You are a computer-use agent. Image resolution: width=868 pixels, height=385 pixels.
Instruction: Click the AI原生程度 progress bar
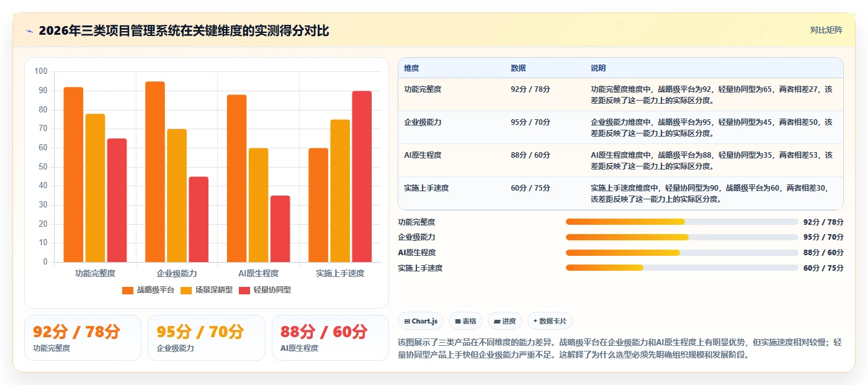[682, 253]
